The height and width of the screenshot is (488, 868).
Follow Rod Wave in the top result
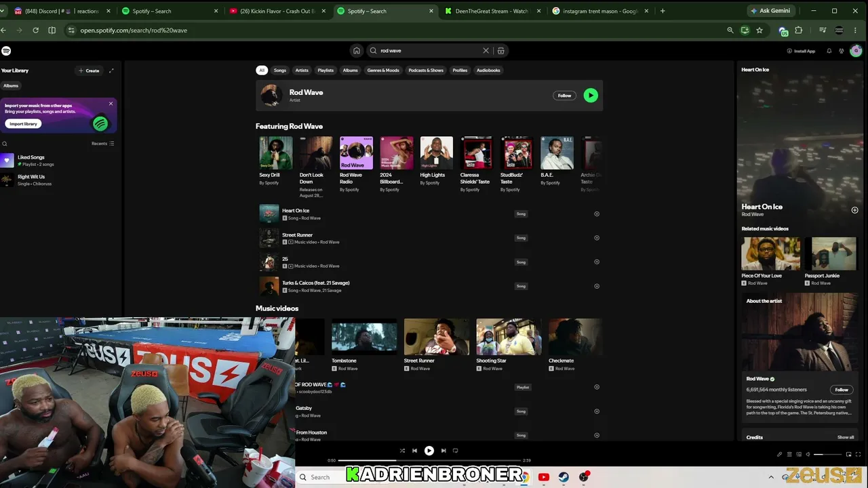coord(564,96)
